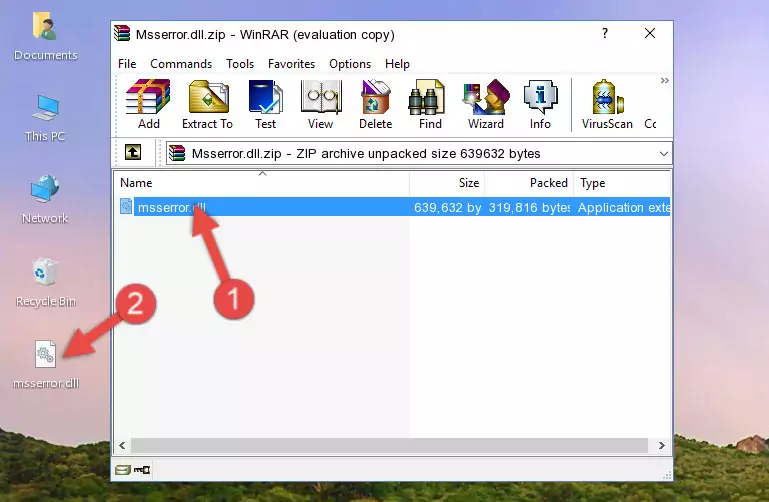Open the archive path dropdown arrow
Image resolution: width=769 pixels, height=502 pixels.
(664, 153)
